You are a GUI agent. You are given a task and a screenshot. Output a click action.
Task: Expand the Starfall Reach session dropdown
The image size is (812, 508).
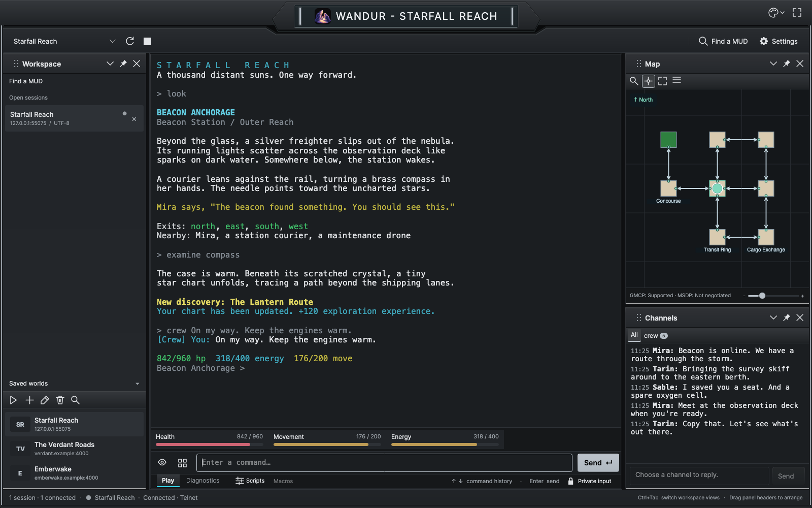[x=113, y=41]
